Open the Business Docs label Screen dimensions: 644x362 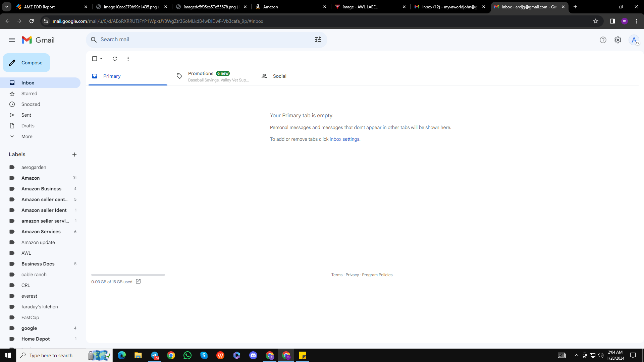coord(40,264)
